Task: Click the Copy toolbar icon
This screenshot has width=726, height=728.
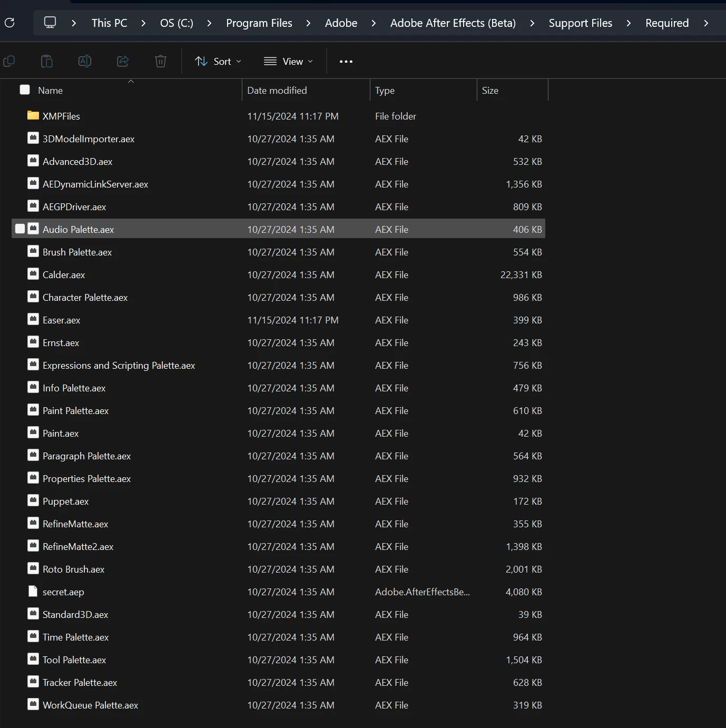Action: coord(9,61)
